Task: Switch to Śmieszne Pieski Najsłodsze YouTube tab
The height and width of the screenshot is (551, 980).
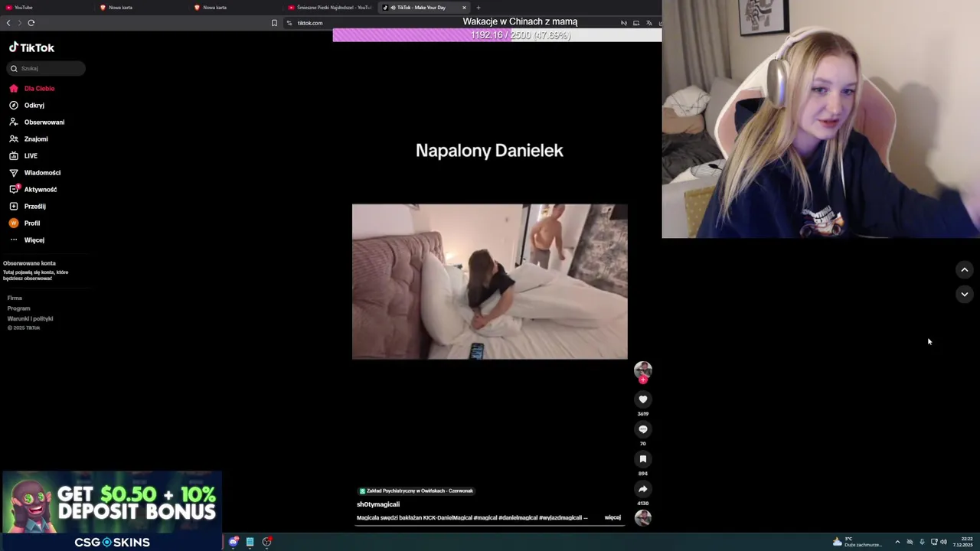Action: tap(330, 8)
